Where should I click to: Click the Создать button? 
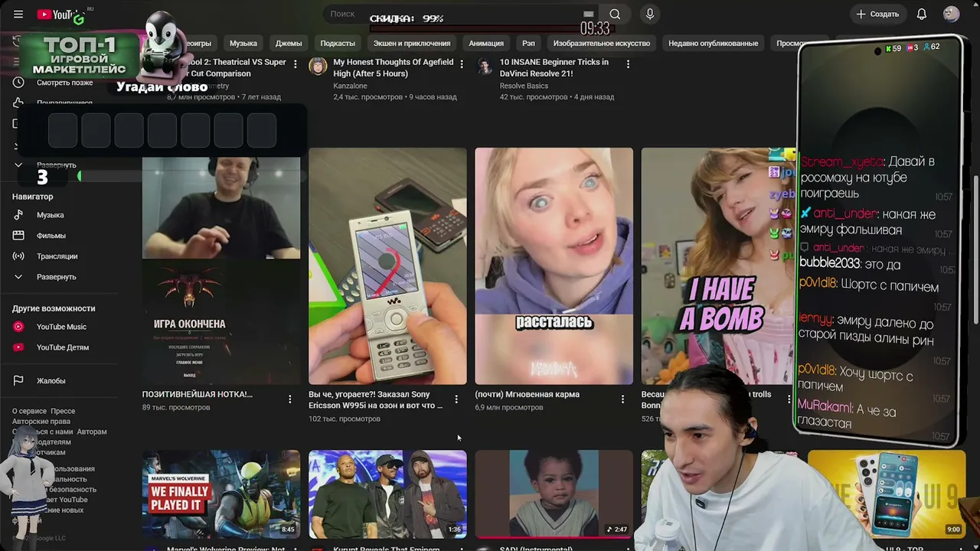[877, 14]
